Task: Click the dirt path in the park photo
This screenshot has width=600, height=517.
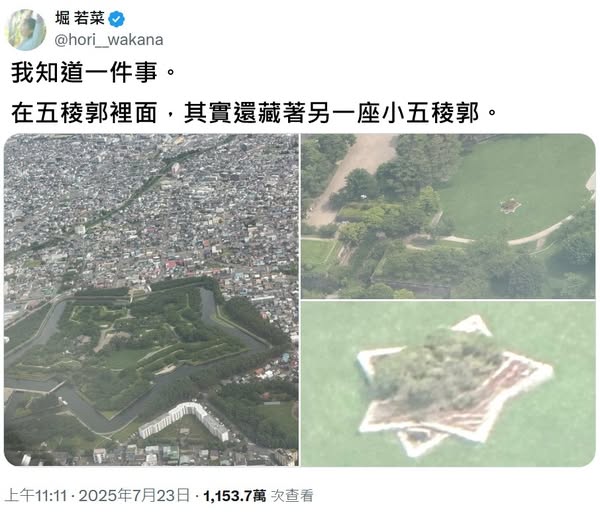Action: point(350,176)
